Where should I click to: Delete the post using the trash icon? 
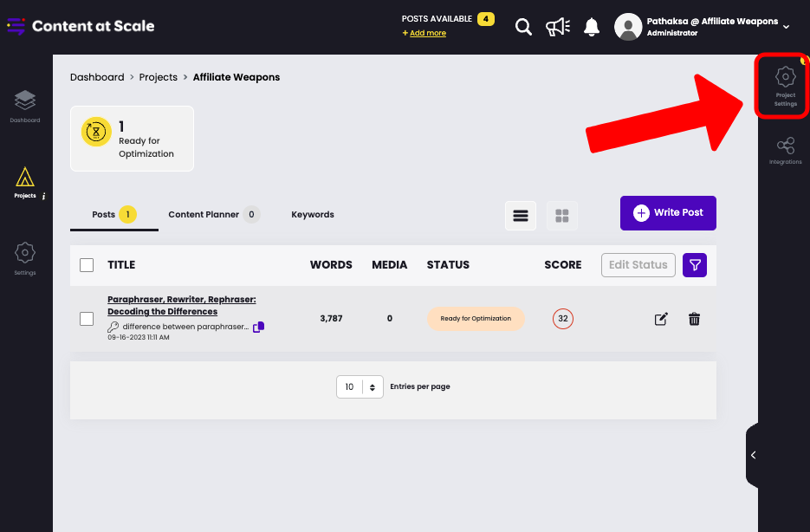(x=694, y=319)
